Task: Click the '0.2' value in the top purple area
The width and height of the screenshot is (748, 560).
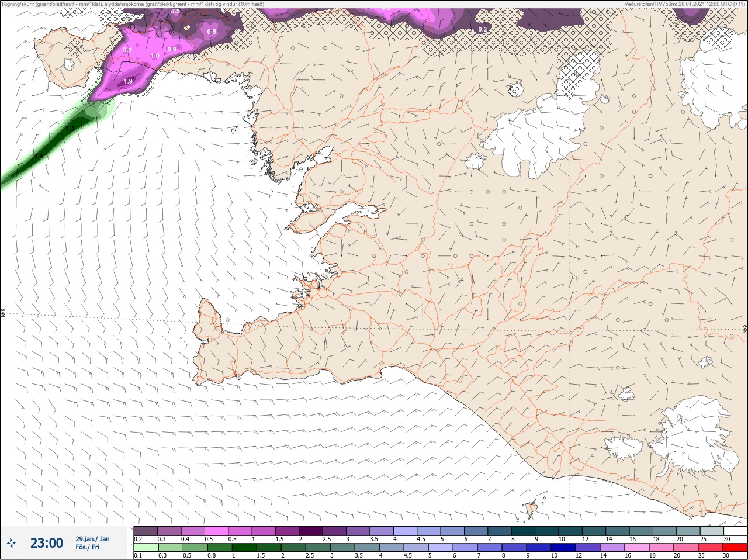Action: (483, 29)
